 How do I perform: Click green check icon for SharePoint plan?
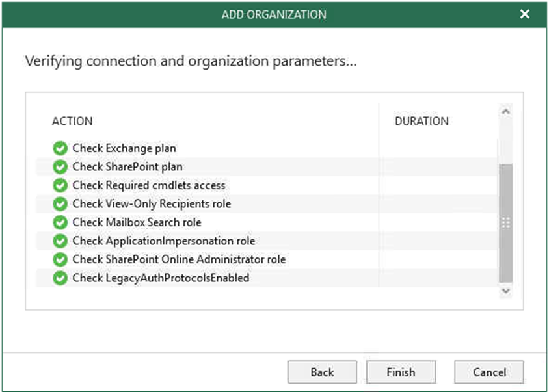click(60, 167)
